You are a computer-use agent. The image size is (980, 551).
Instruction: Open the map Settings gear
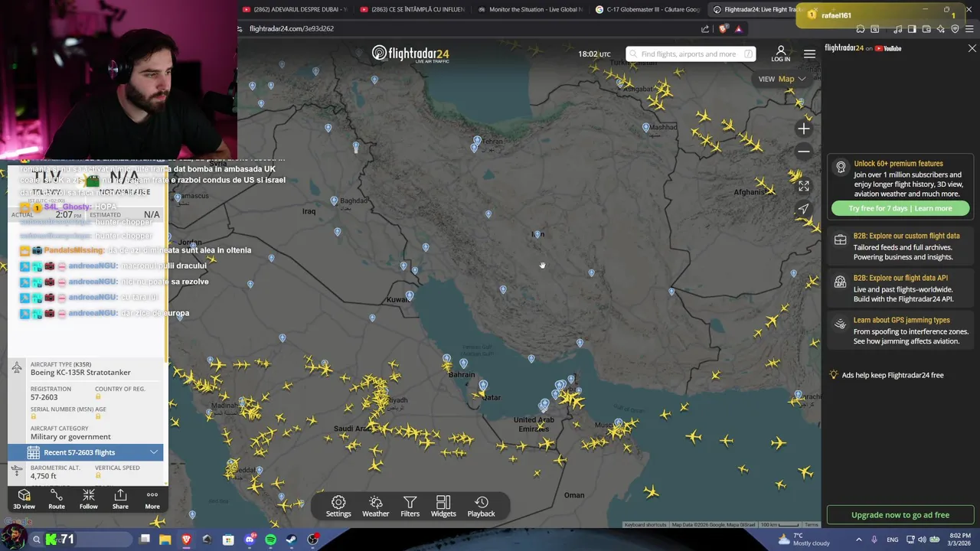coord(338,506)
